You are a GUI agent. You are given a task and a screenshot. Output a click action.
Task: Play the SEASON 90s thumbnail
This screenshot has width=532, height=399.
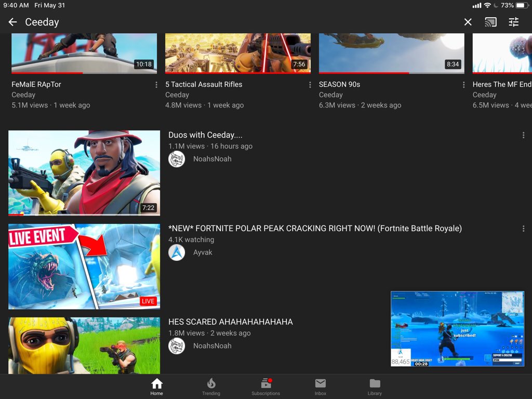[x=392, y=54]
